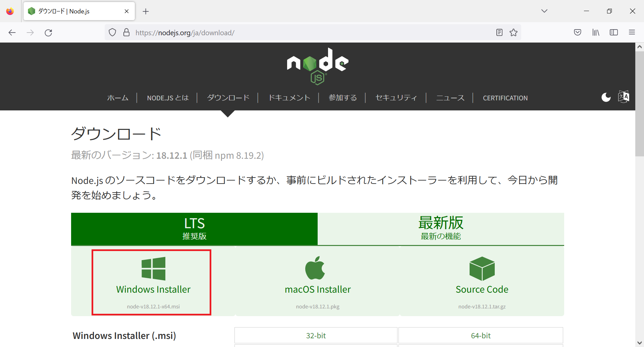Open a new browser tab

tap(146, 11)
